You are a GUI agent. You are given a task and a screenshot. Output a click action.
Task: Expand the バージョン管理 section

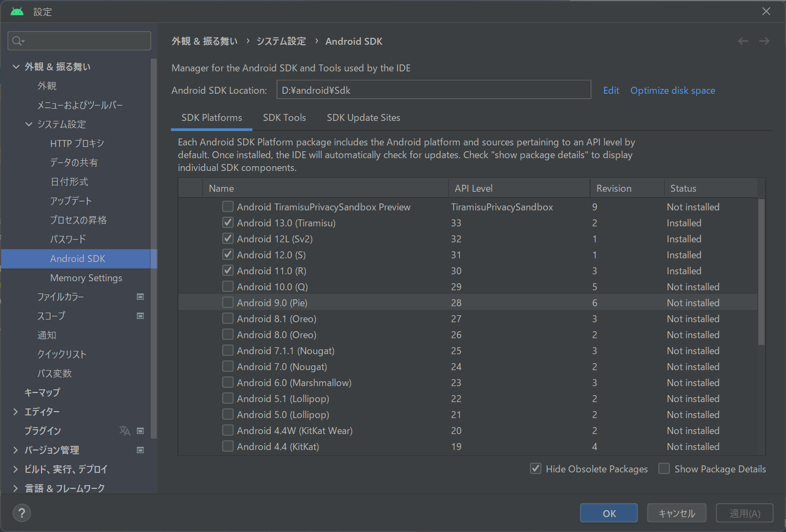point(15,450)
